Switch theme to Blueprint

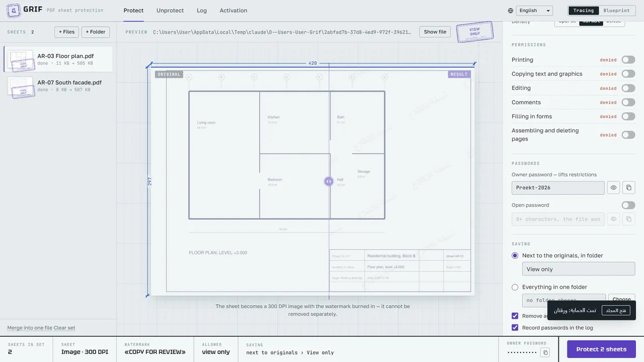pyautogui.click(x=616, y=11)
